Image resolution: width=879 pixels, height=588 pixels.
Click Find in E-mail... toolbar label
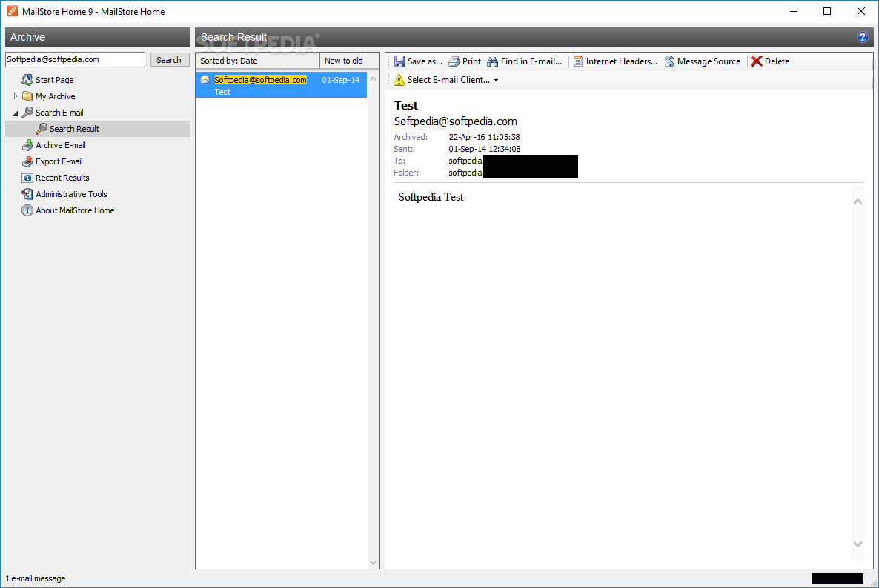pyautogui.click(x=531, y=61)
